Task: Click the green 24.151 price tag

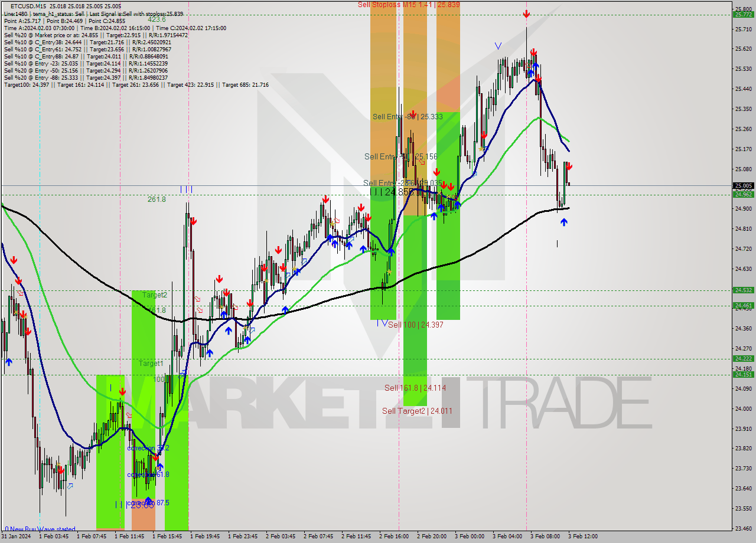Action: coord(743,374)
